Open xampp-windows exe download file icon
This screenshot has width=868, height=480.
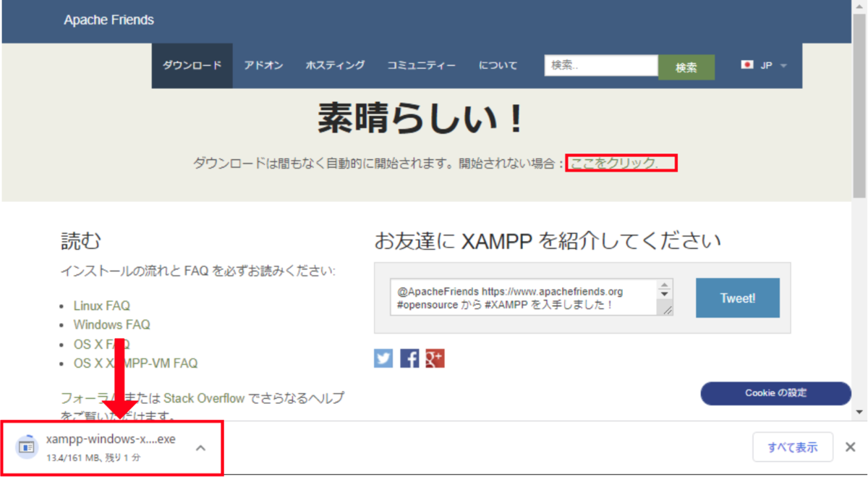(x=27, y=446)
